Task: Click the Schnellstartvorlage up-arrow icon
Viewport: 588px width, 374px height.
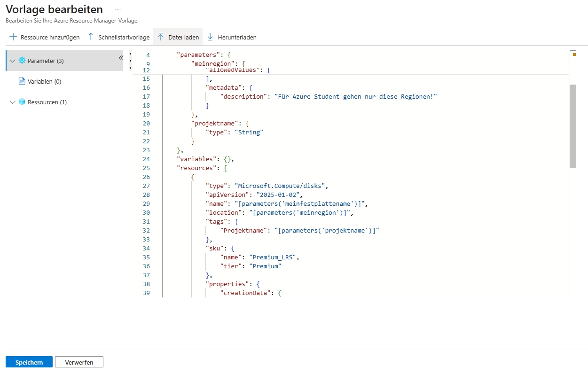Action: (91, 37)
